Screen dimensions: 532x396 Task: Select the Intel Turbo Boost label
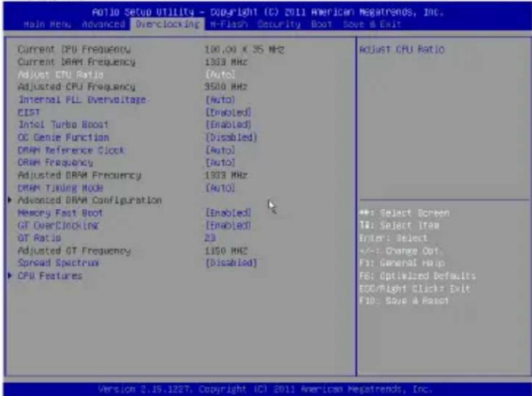tap(63, 125)
